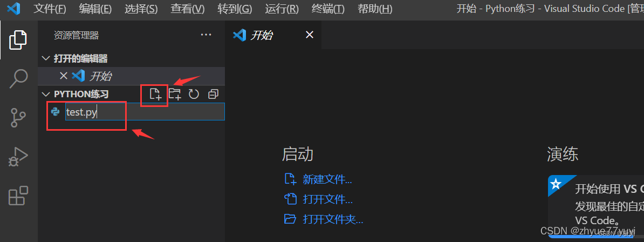Open the Search view icon
The width and height of the screenshot is (644, 242).
18,79
